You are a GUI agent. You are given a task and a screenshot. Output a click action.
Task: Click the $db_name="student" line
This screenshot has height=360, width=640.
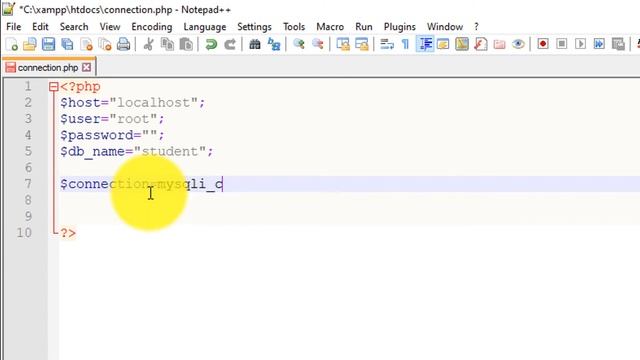tap(137, 151)
